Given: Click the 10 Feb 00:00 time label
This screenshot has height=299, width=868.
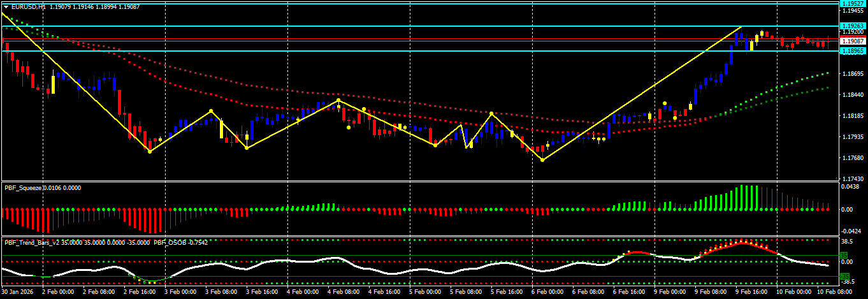Looking at the screenshot, I should 794,291.
